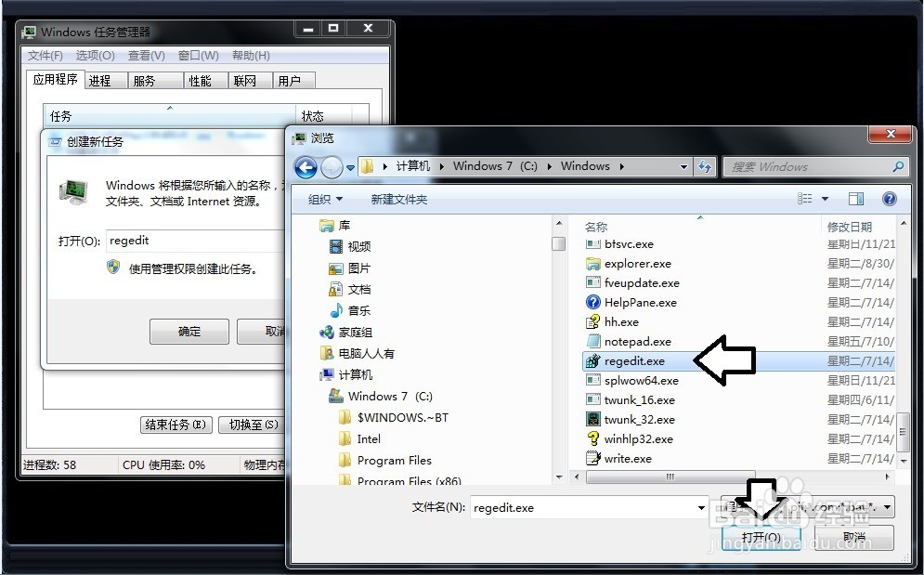Switch to the 性能 tab
924x575 pixels.
pyautogui.click(x=205, y=81)
